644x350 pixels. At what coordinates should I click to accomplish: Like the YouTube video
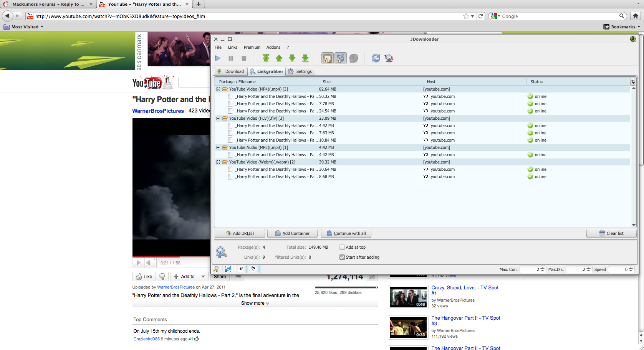[x=144, y=277]
